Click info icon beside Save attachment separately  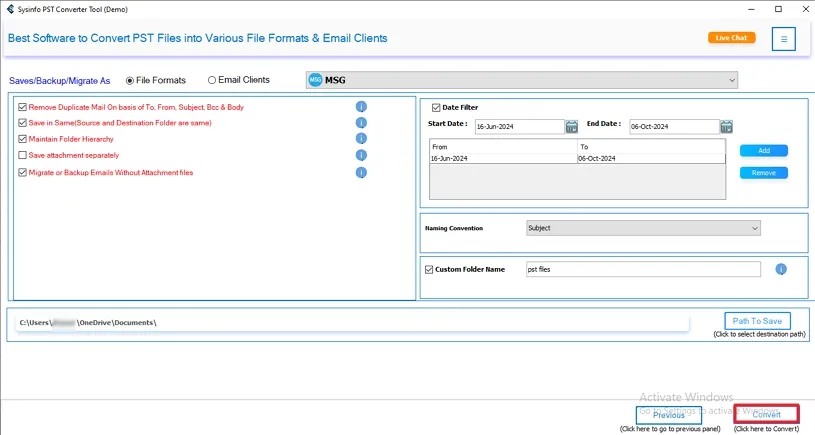click(361, 155)
